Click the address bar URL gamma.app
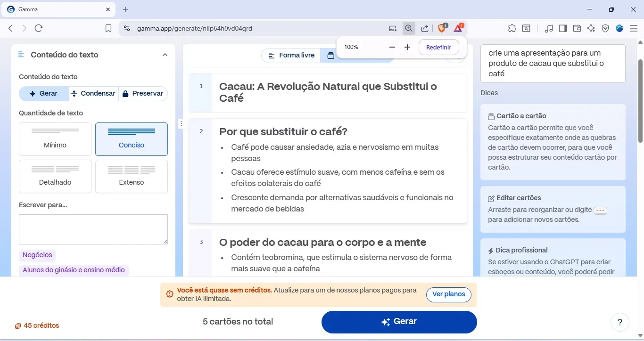The image size is (644, 341). pyautogui.click(x=195, y=28)
